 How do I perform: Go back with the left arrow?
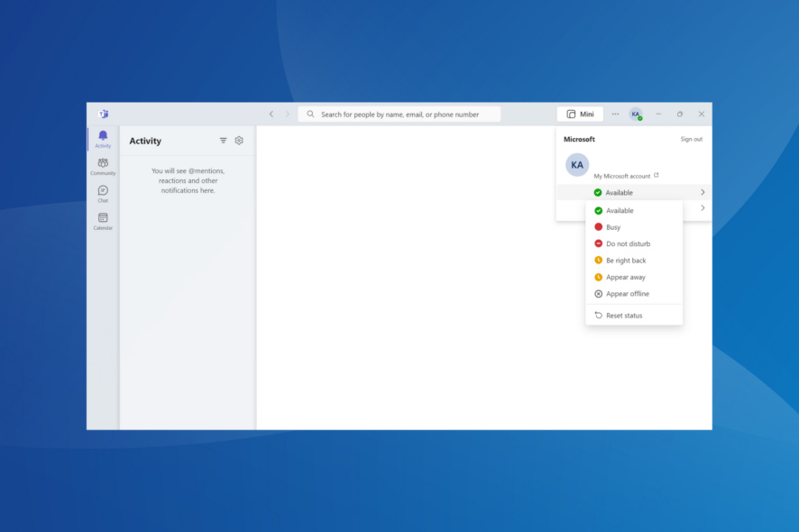tap(271, 115)
